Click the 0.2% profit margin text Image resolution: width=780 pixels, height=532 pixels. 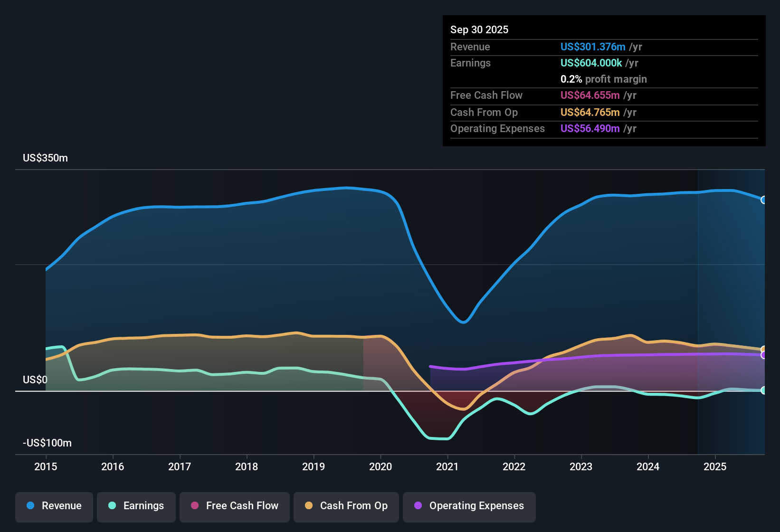[603, 79]
